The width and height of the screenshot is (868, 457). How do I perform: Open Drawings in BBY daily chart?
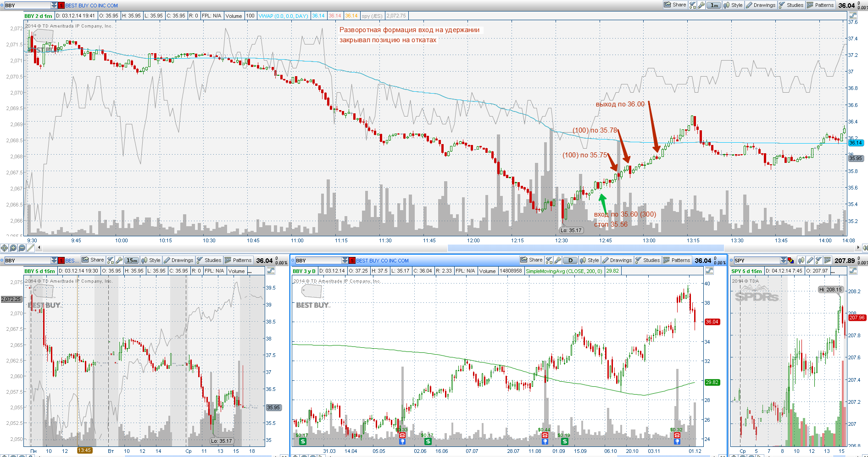point(617,260)
